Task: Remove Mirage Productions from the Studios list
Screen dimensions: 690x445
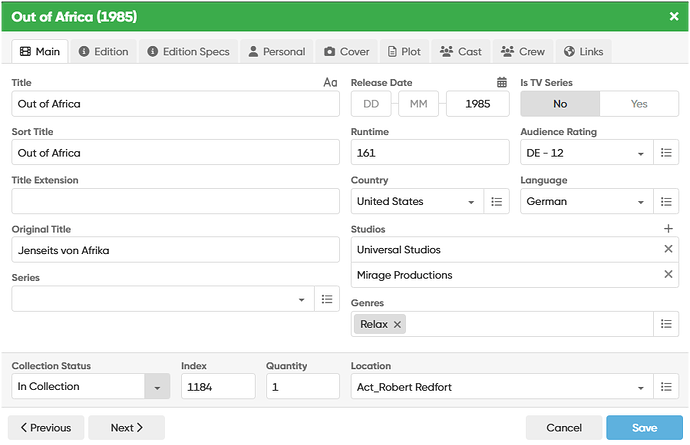Action: click(x=668, y=275)
